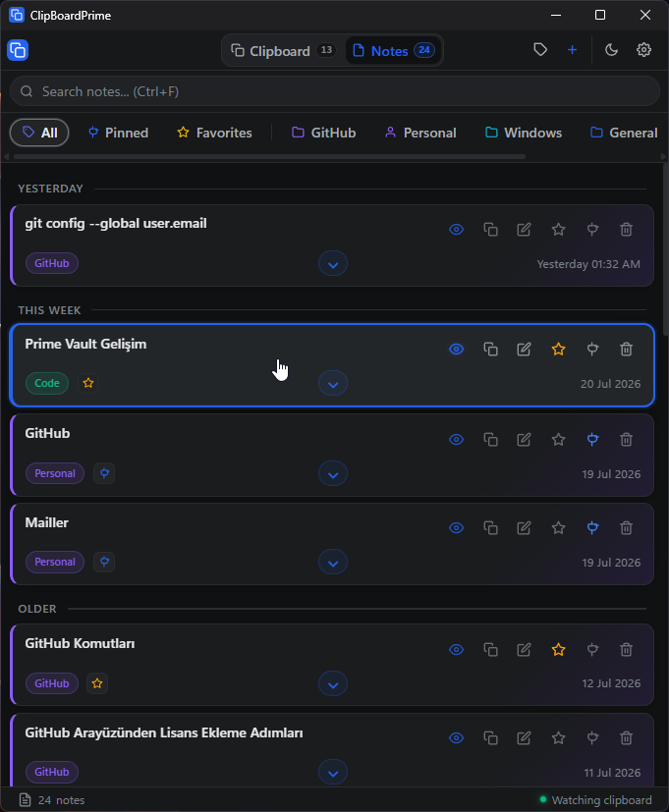Copy the Mailler note
Viewport: 669px width, 812px height.
click(491, 527)
